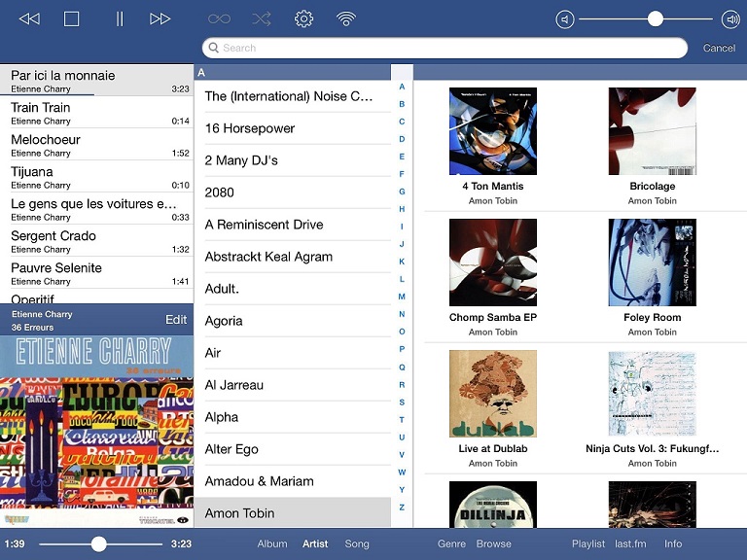Play the song Pauvre Selenite
Image resolution: width=747 pixels, height=560 pixels.
[x=96, y=273]
